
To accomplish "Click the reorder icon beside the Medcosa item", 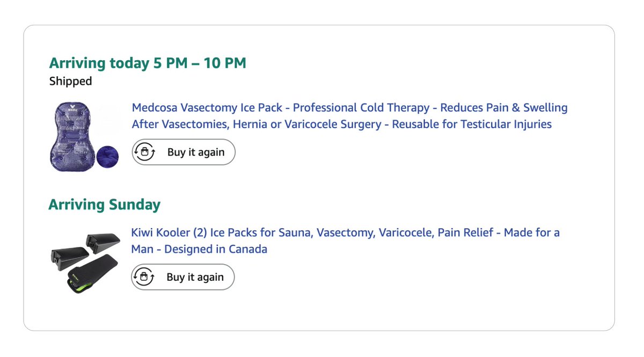I will tap(144, 152).
